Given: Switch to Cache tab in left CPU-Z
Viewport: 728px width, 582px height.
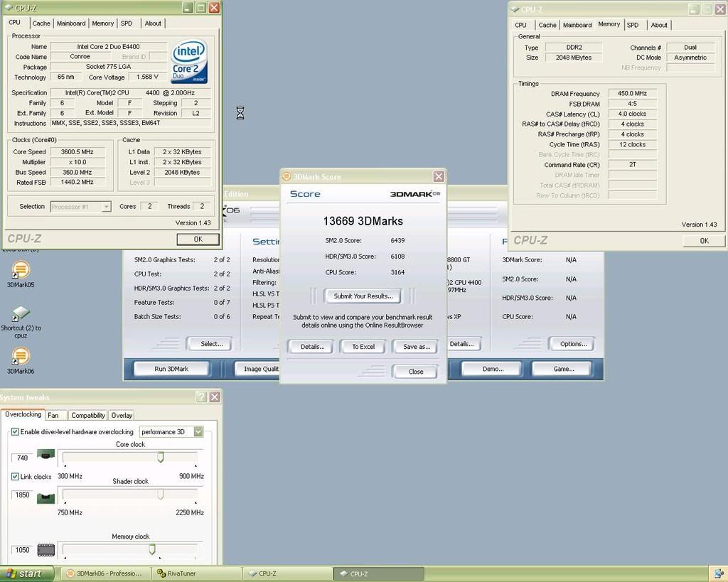Looking at the screenshot, I should [41, 23].
